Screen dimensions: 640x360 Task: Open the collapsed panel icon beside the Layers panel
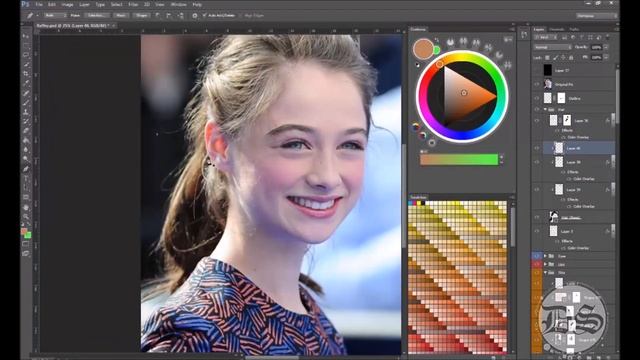click(524, 35)
